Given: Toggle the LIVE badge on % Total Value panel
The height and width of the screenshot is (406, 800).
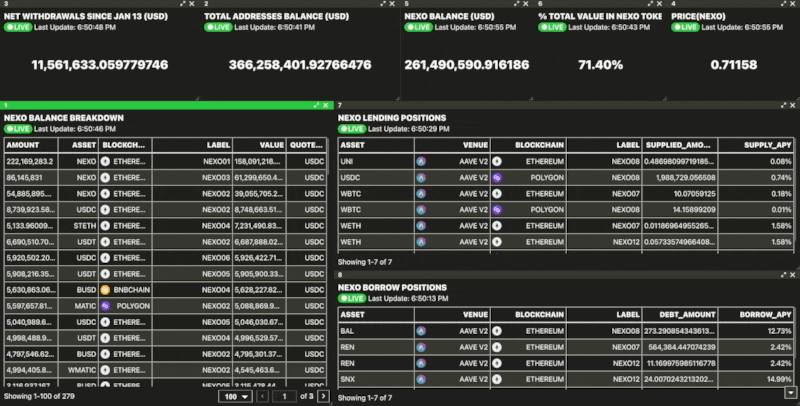Looking at the screenshot, I should click(552, 27).
